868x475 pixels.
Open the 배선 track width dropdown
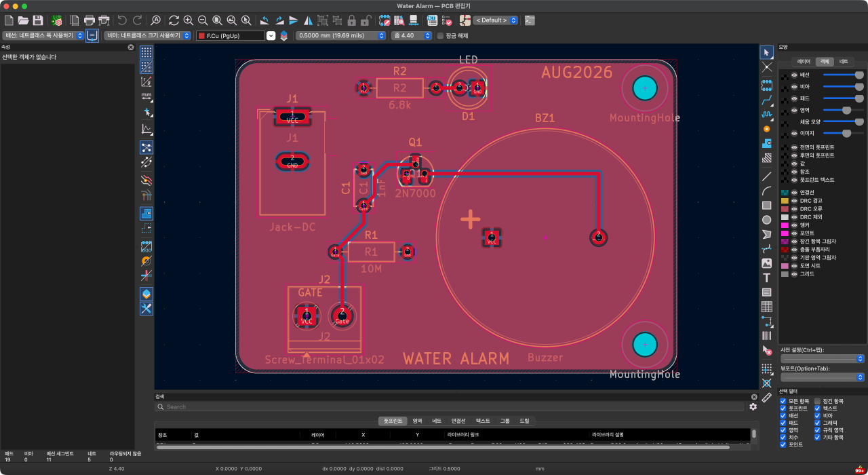pyautogui.click(x=43, y=35)
